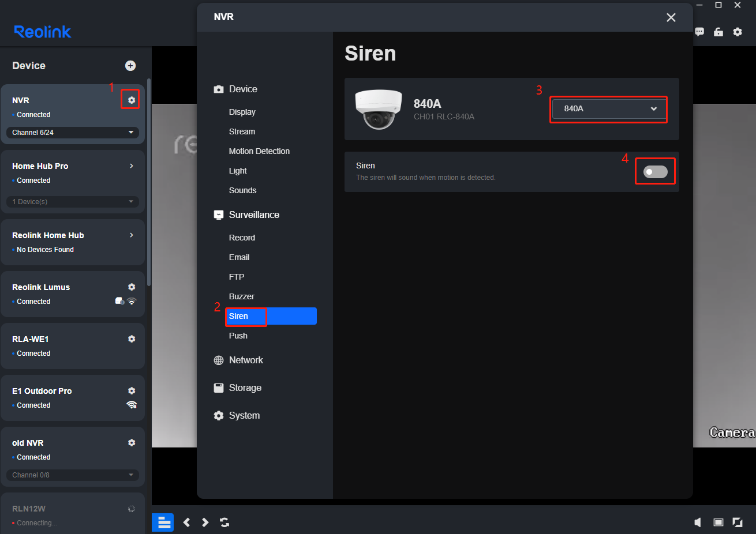
Task: Go to previous page of camera views
Action: 186,522
